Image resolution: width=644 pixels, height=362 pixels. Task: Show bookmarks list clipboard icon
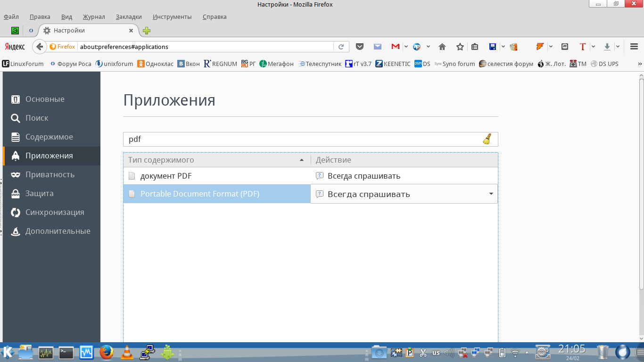point(475,47)
